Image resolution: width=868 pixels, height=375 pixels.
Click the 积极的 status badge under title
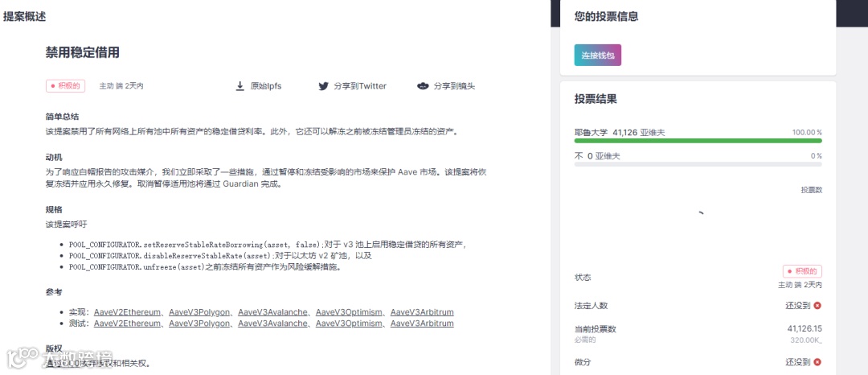65,86
